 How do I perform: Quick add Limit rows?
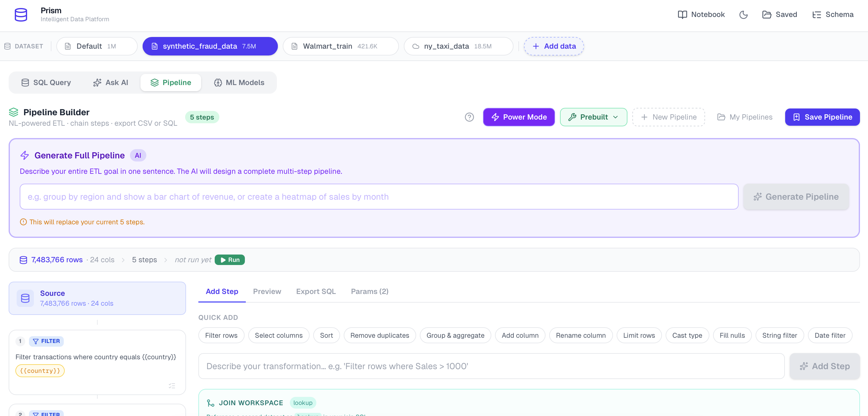tap(639, 336)
